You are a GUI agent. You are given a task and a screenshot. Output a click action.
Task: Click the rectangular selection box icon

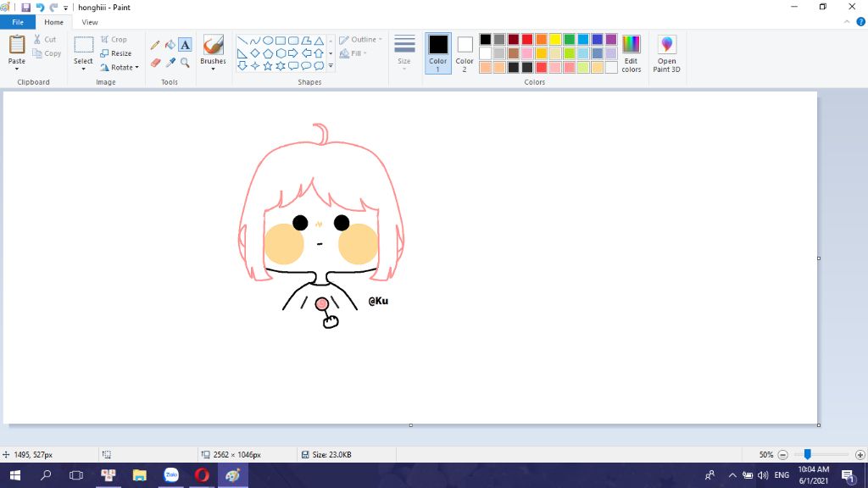click(84, 44)
